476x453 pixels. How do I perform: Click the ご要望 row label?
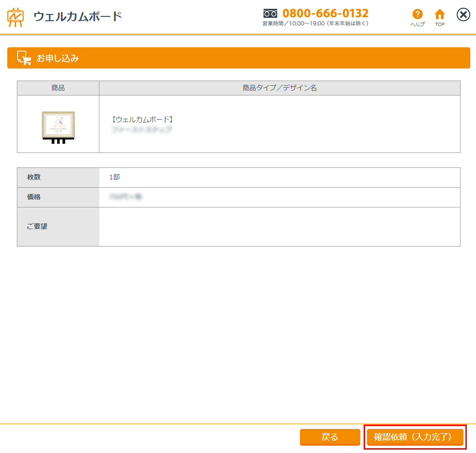pos(37,226)
